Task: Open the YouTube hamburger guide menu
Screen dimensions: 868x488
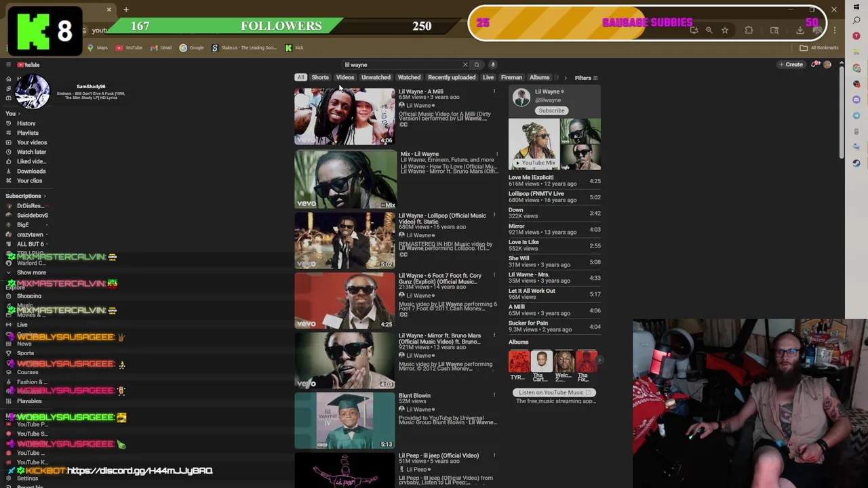Action: pyautogui.click(x=8, y=65)
